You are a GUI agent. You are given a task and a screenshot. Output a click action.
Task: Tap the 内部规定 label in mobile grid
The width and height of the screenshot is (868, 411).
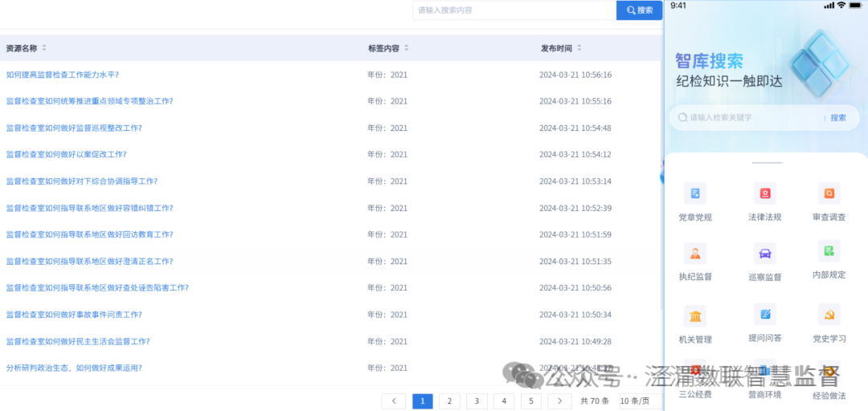tap(829, 275)
